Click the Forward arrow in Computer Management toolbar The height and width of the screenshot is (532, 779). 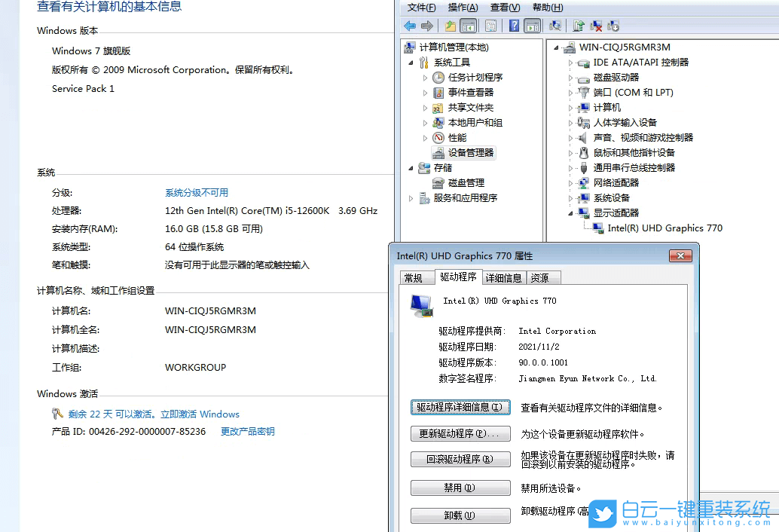(x=427, y=26)
